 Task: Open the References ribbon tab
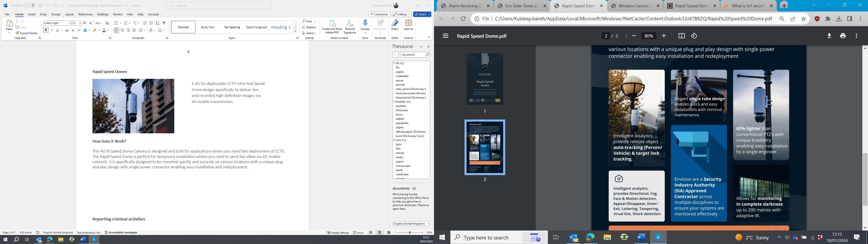pos(85,14)
